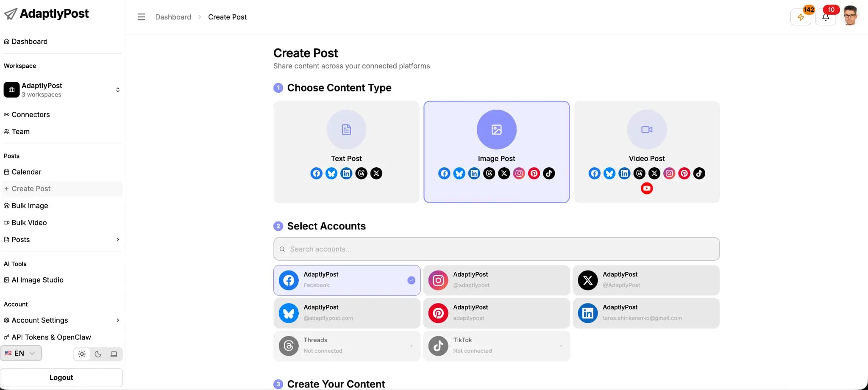This screenshot has width=868, height=390.
Task: Open Dashboard in the sidebar
Action: coord(62,41)
